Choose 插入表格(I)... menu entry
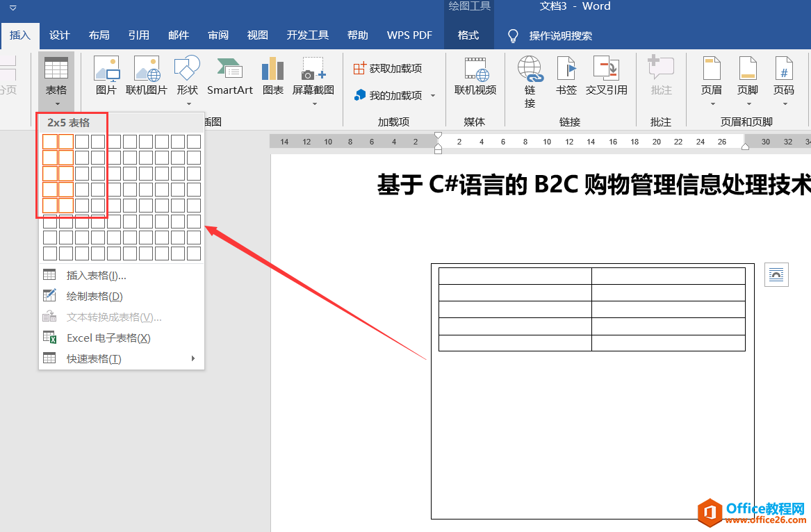Screen dimensions: 811x532 click(x=122, y=276)
